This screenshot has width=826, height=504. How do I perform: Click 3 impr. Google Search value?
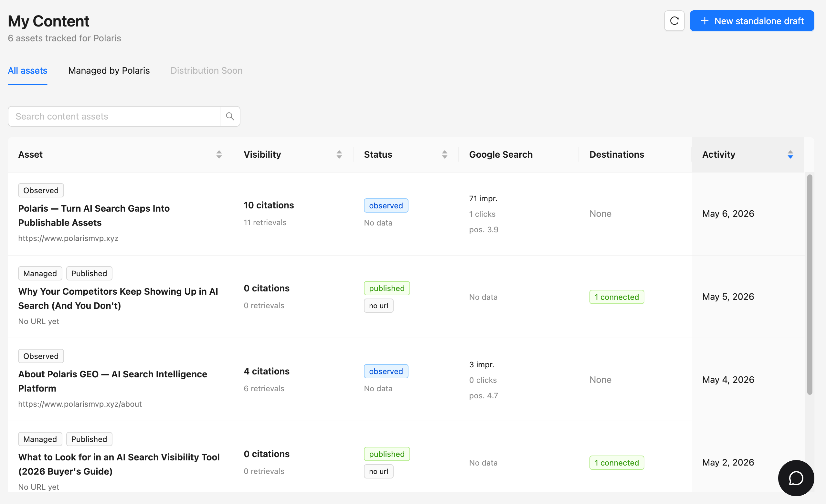click(482, 365)
